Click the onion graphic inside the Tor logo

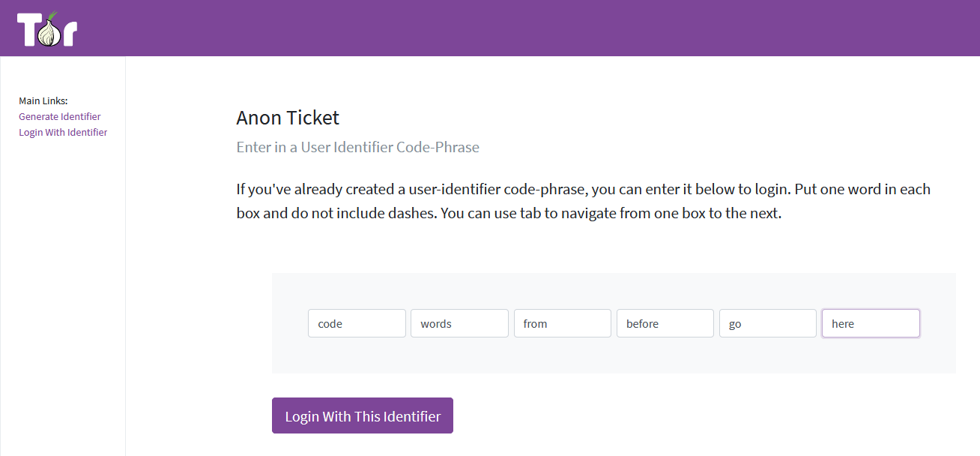pyautogui.click(x=49, y=31)
